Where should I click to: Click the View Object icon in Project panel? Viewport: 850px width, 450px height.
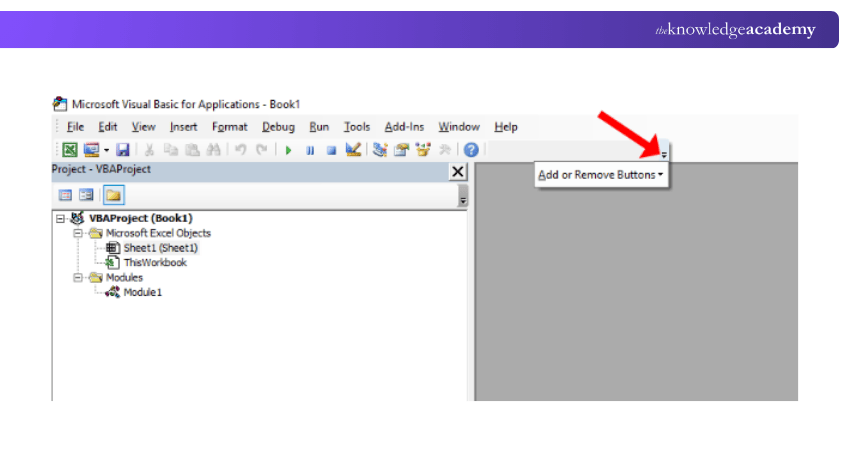(x=86, y=195)
